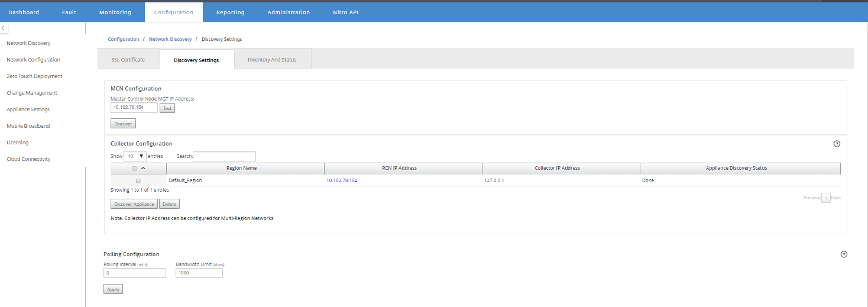Tick the select-all header checkbox
868x307 pixels.
point(135,169)
